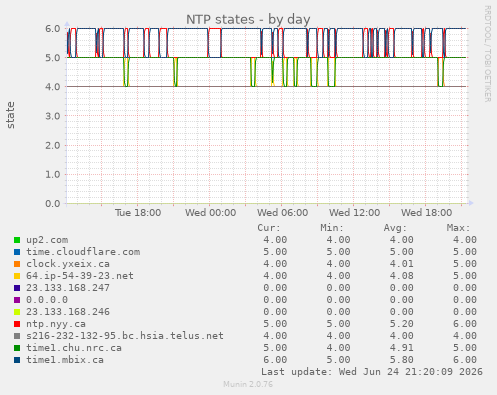This screenshot has width=497, height=395.
Task: Click the 'Max:' column header
Action: 458,228
